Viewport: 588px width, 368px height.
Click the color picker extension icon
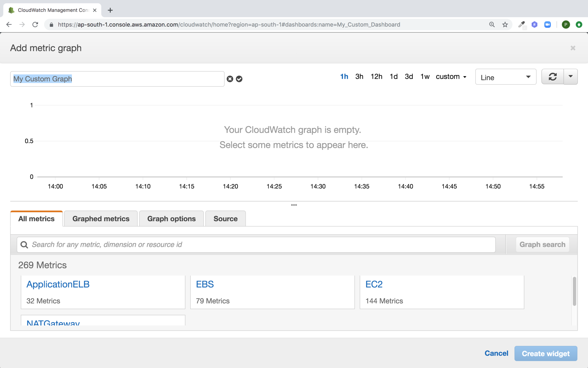pyautogui.click(x=521, y=25)
